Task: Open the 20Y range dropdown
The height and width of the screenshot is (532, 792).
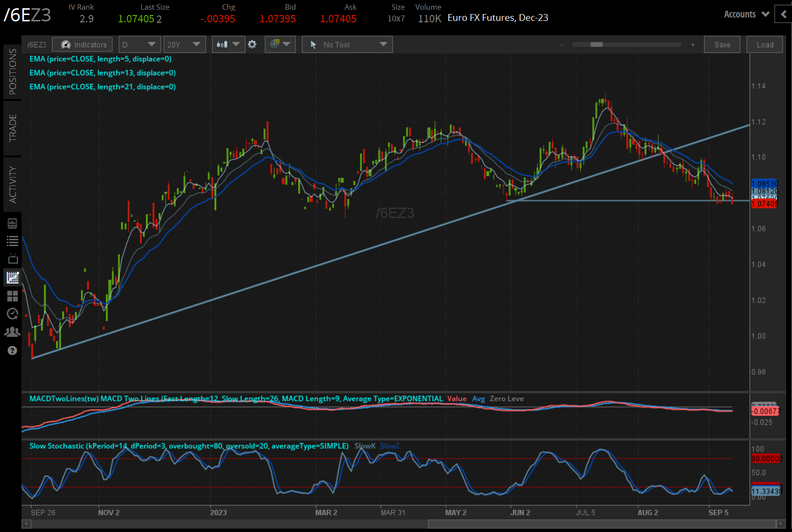Action: [184, 45]
